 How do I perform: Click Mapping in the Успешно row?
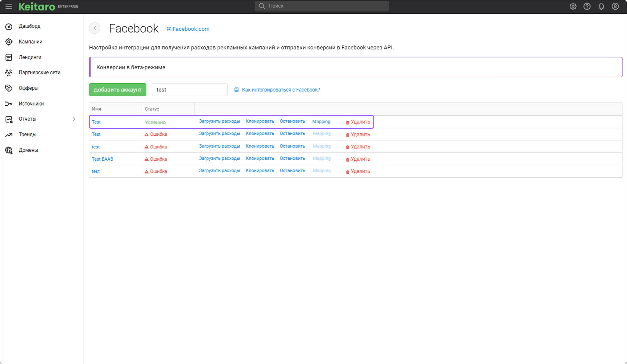(321, 122)
